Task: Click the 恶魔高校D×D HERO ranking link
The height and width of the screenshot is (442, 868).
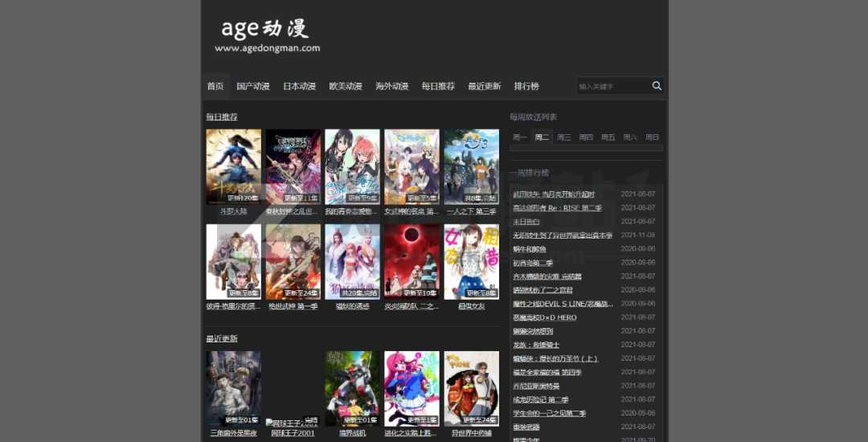Action: pyautogui.click(x=544, y=317)
